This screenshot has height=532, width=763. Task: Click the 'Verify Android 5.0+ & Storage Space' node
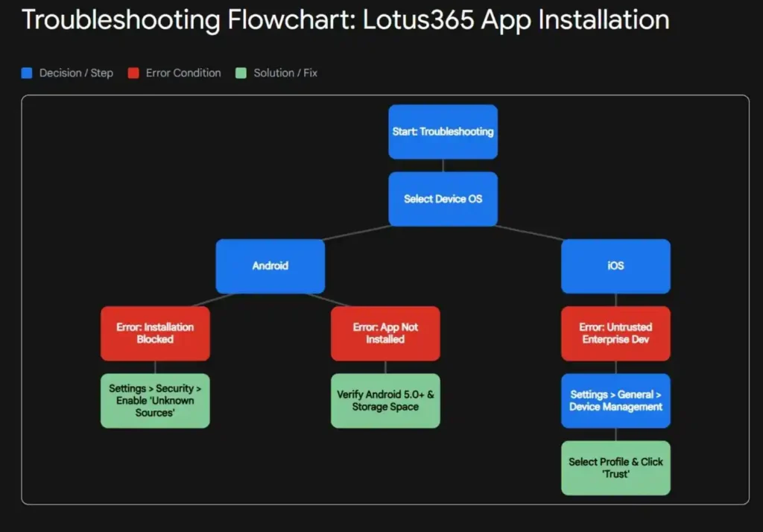tap(385, 401)
